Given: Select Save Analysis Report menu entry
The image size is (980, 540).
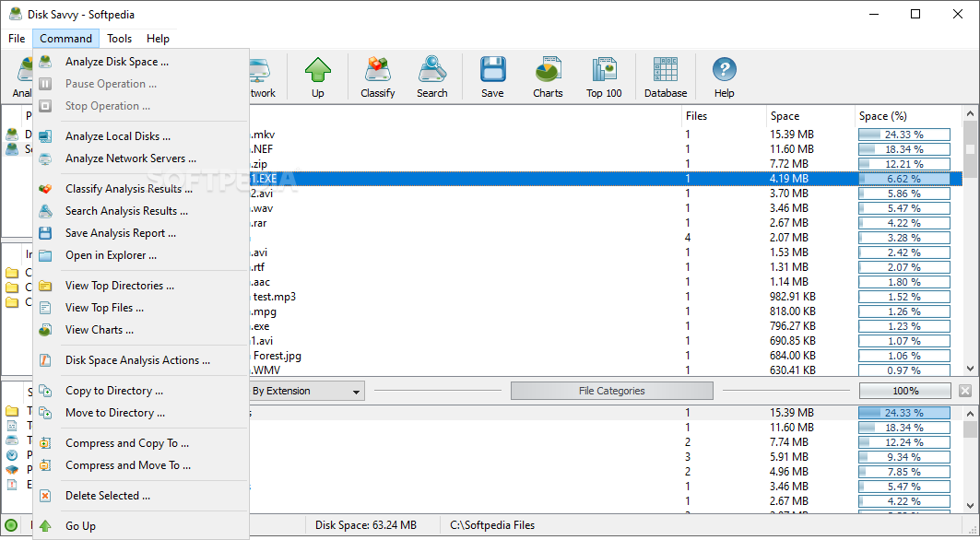Looking at the screenshot, I should point(141,233).
